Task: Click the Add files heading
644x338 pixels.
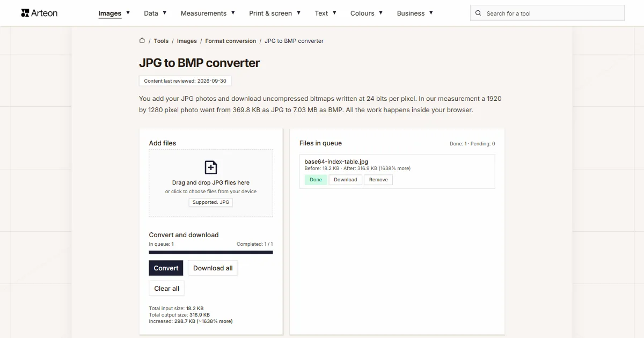Action: coord(163,143)
